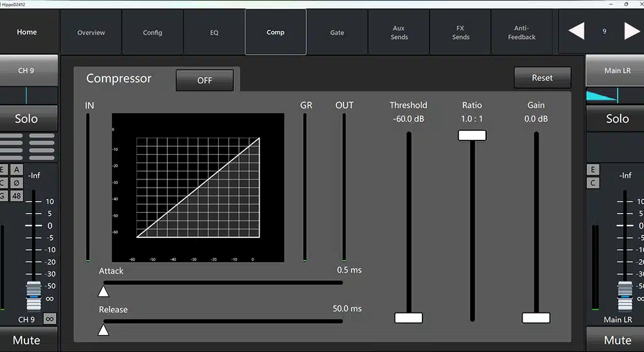This screenshot has width=644, height=352.
Task: Click the Release value 50.0 ms
Action: point(347,309)
